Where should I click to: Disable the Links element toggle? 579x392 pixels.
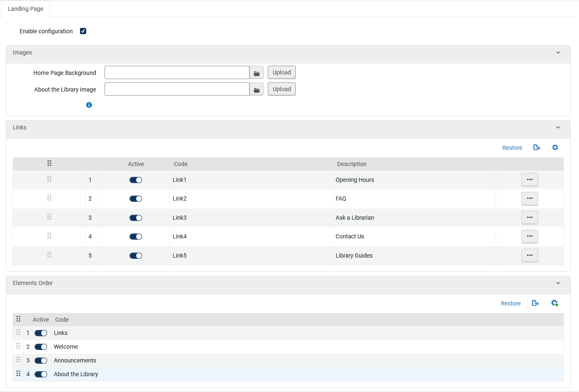[41, 333]
